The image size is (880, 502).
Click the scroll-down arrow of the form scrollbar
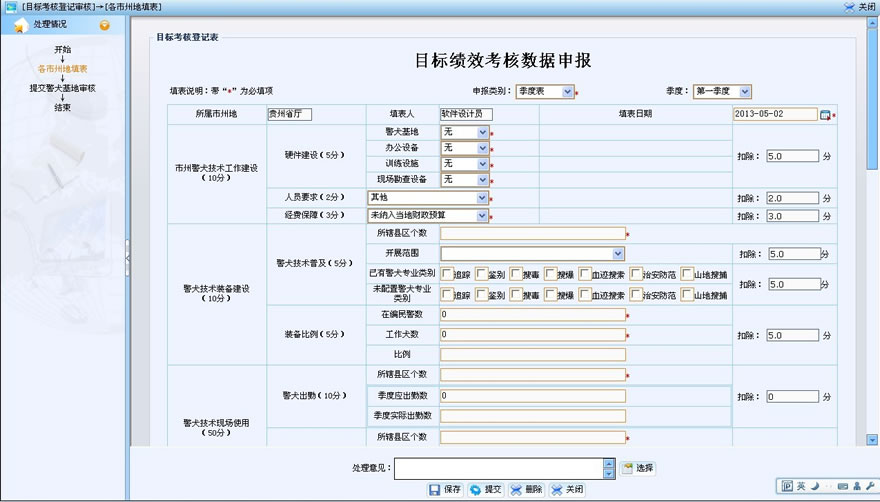[872, 440]
